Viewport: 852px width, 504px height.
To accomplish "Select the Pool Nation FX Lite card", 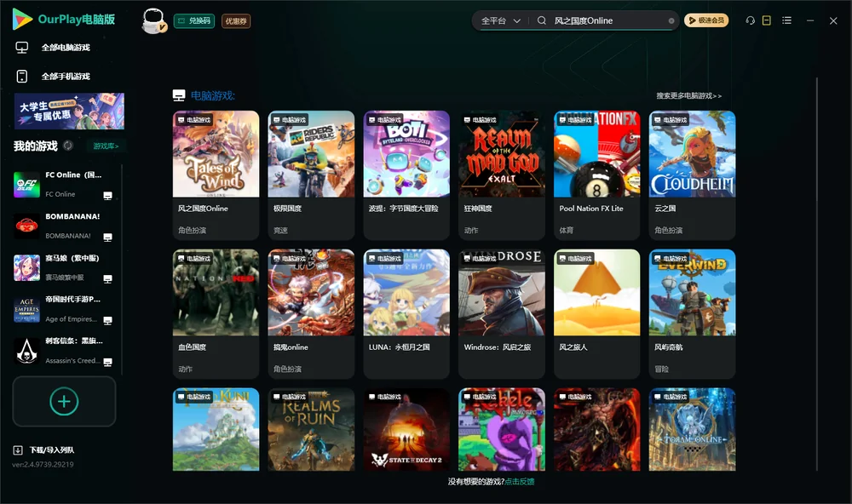I will point(597,175).
